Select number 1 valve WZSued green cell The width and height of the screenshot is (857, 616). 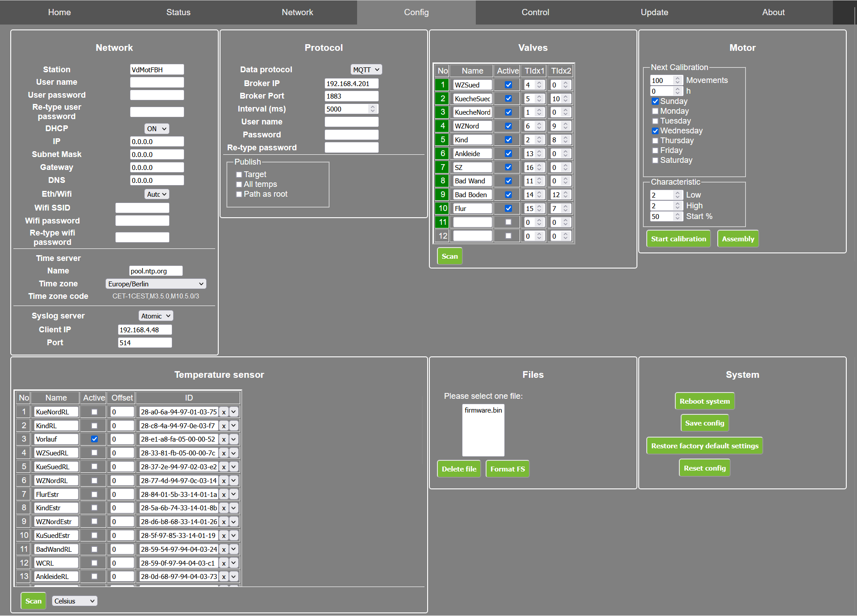[x=442, y=85]
